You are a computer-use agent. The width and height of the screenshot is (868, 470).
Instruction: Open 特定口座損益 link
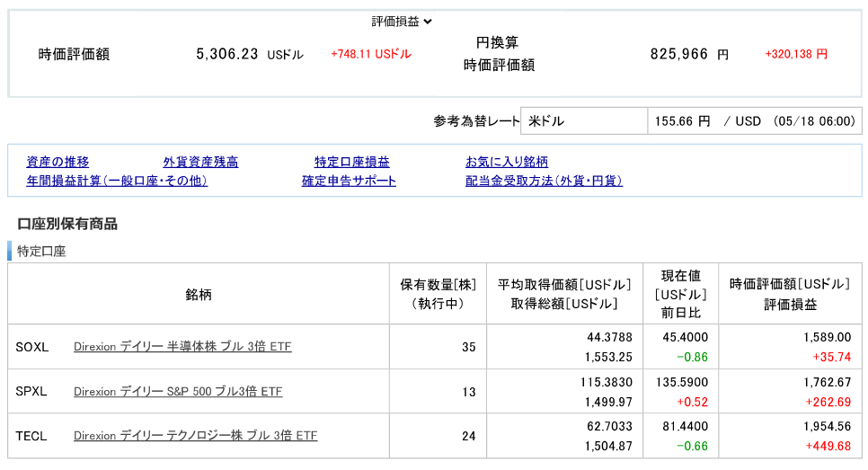pyautogui.click(x=351, y=163)
